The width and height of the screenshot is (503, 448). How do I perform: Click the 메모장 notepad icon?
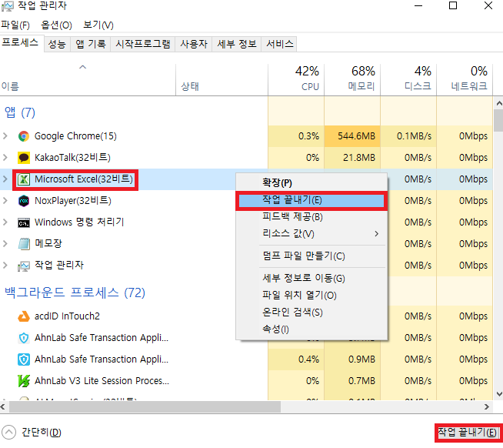(x=23, y=244)
